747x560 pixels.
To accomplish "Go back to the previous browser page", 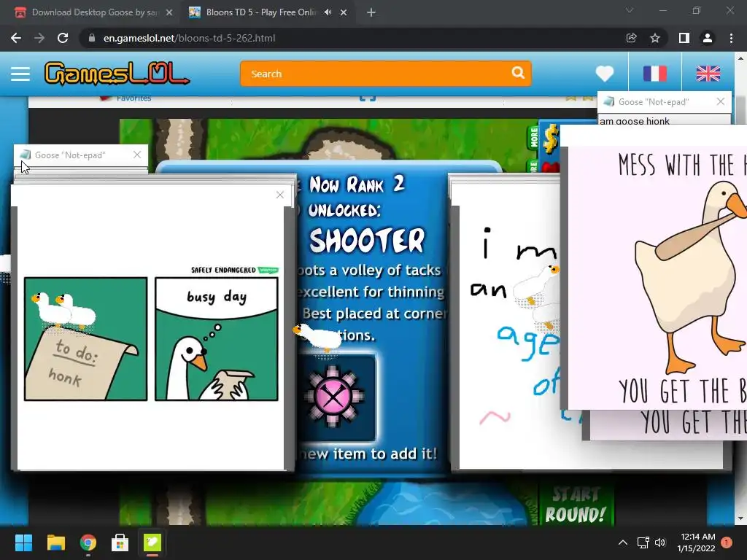I will (16, 38).
